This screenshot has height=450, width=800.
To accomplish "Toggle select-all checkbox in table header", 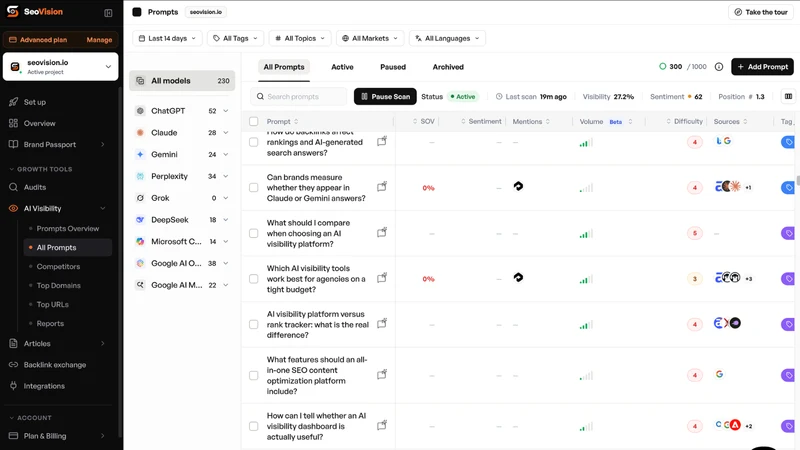I will (254, 121).
